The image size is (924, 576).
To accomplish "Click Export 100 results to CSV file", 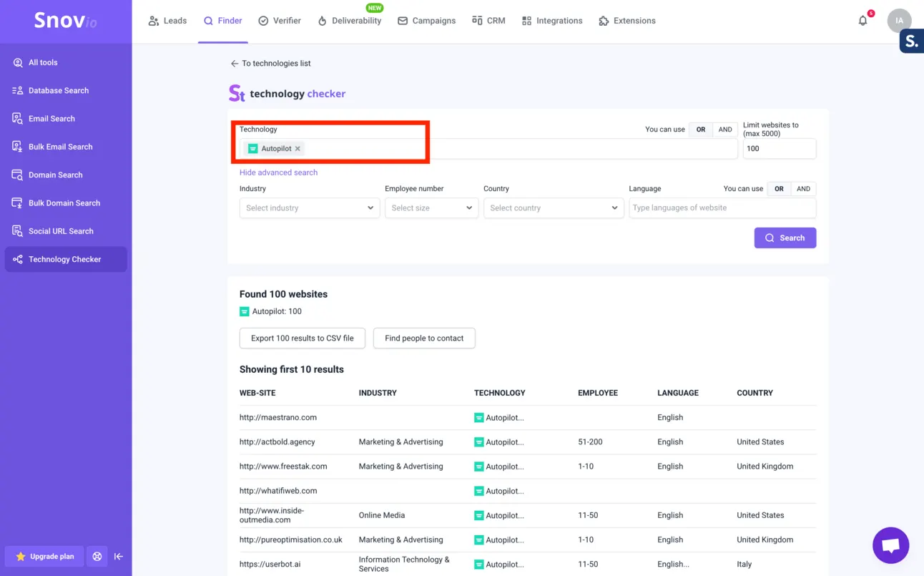I will click(303, 338).
